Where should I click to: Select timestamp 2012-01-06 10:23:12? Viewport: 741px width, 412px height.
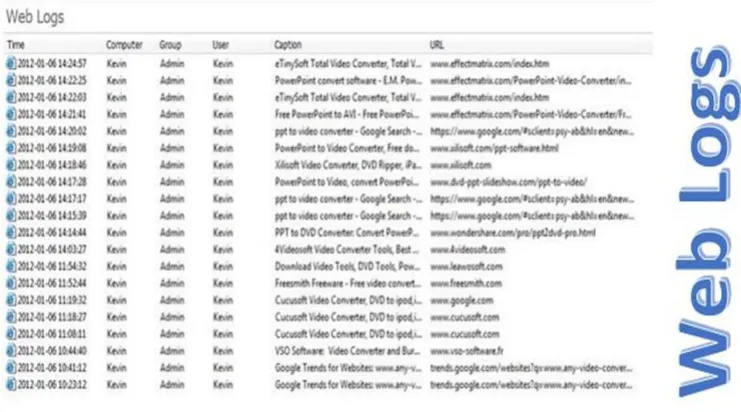click(52, 385)
